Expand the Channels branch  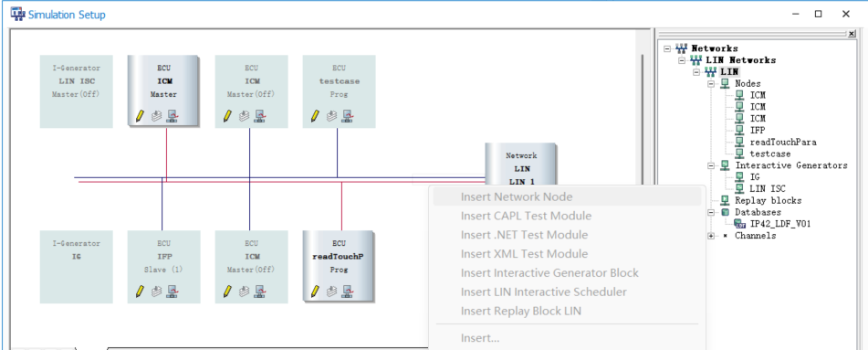pyautogui.click(x=711, y=236)
